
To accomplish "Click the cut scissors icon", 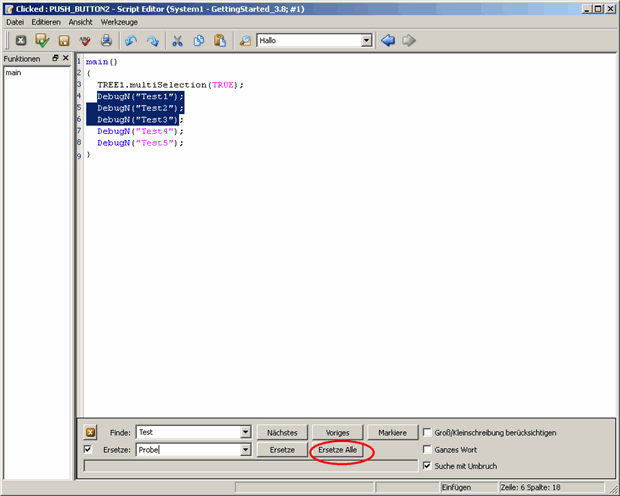I will [x=177, y=40].
